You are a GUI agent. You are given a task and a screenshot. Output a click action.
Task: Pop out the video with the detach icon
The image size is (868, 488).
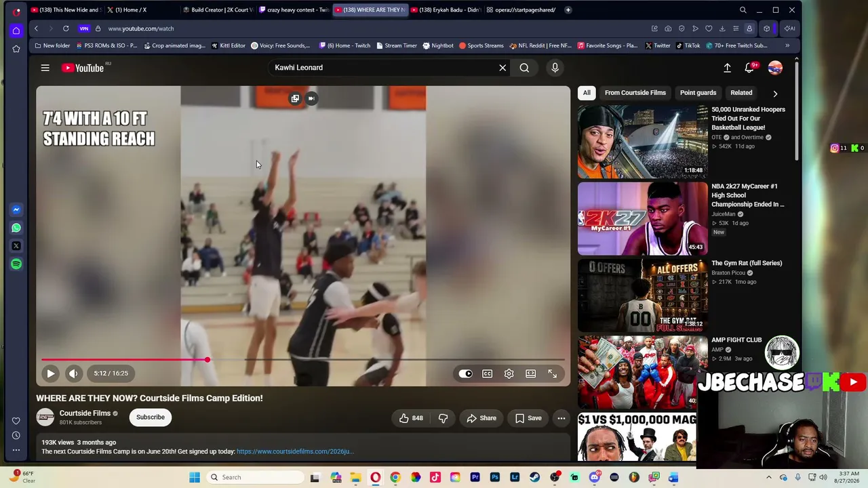coord(295,99)
